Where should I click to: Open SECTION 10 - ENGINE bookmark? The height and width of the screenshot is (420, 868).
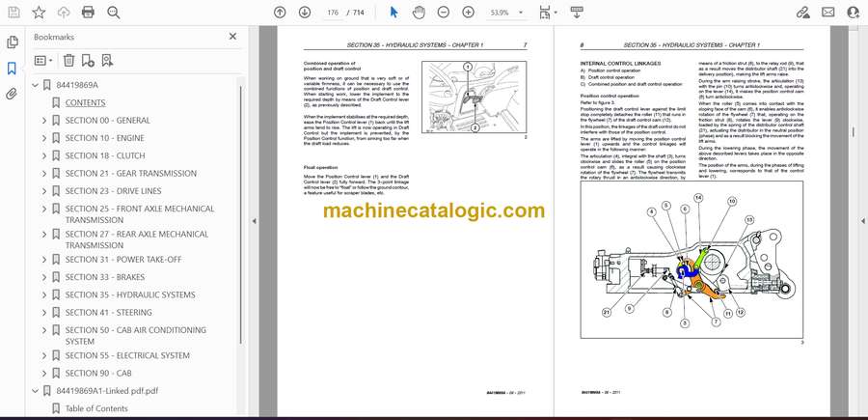[104, 138]
